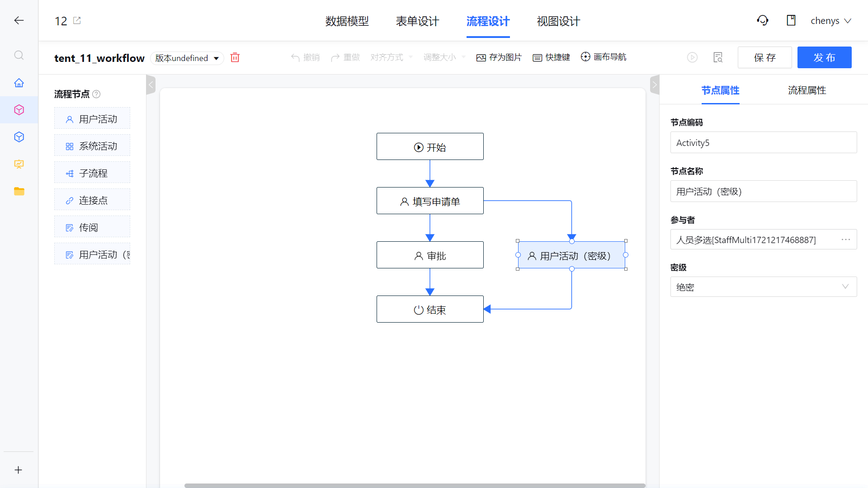The height and width of the screenshot is (488, 868).
Task: Open the 对齐方式 alignment dropdown
Action: pos(392,57)
